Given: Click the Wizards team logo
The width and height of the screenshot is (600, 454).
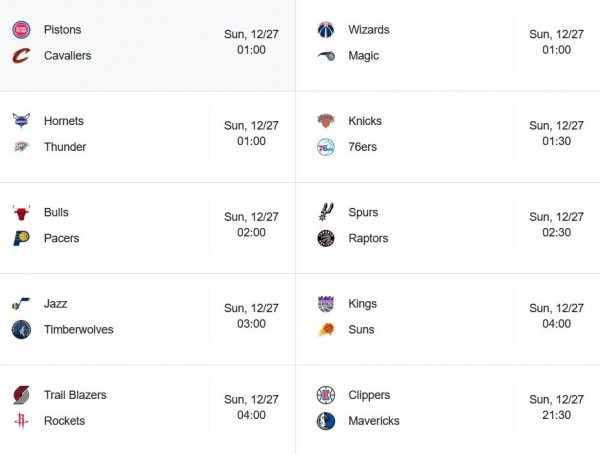Looking at the screenshot, I should (326, 30).
